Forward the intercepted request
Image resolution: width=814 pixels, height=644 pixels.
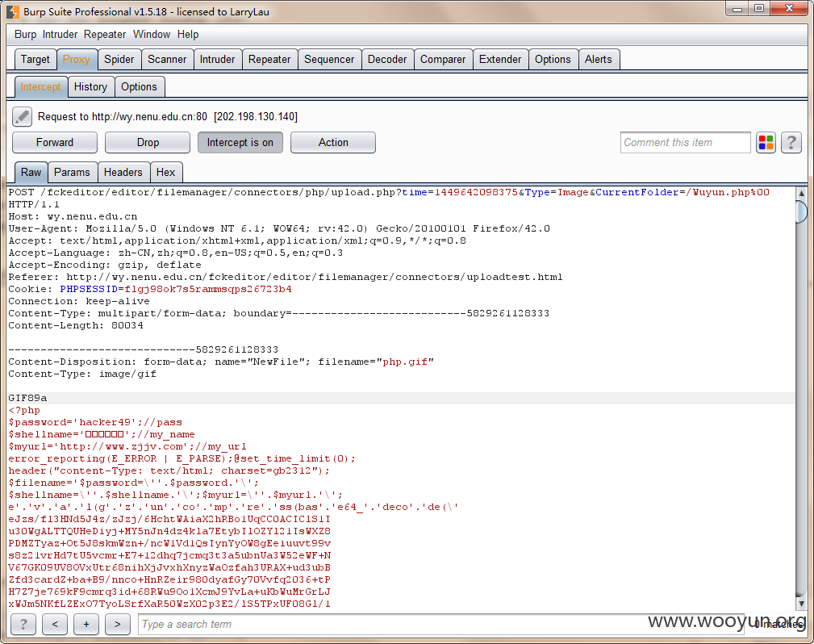coord(55,142)
